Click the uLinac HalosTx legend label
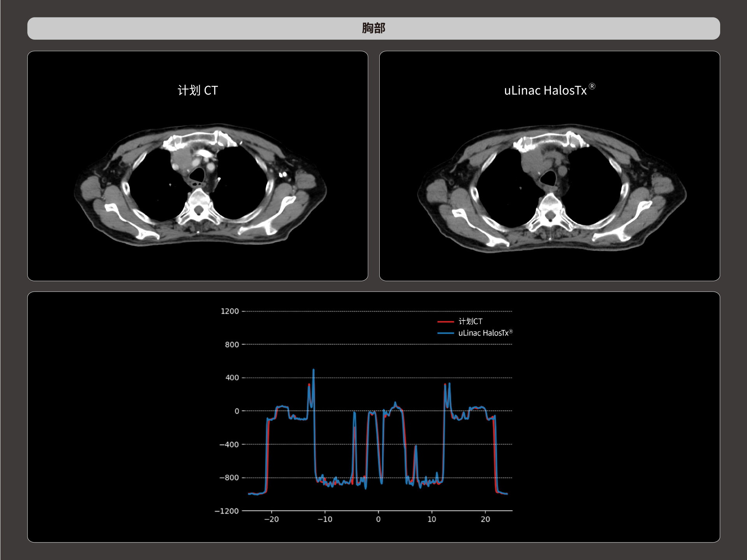The image size is (747, 560). click(485, 333)
